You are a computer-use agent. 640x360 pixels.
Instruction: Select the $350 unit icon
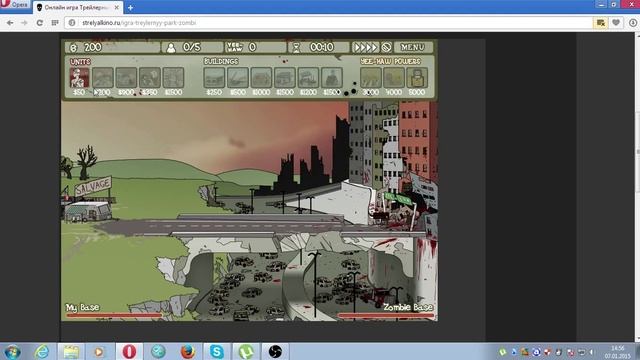coord(150,78)
